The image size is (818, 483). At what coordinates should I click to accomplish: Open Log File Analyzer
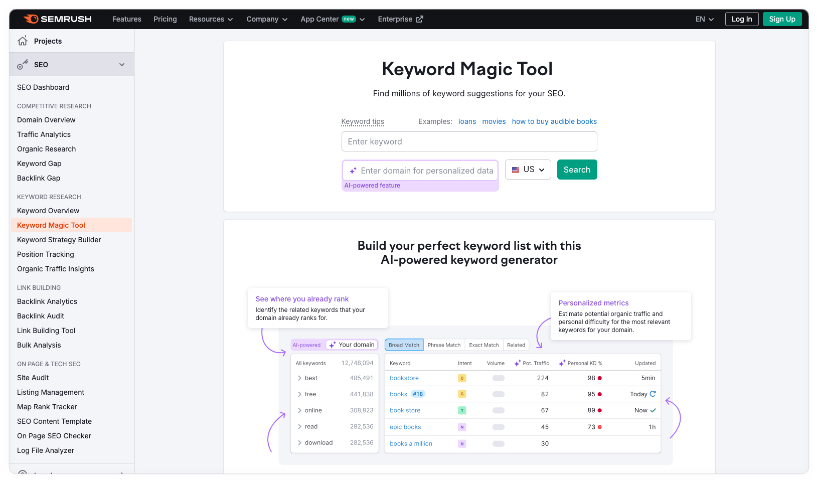tap(45, 451)
